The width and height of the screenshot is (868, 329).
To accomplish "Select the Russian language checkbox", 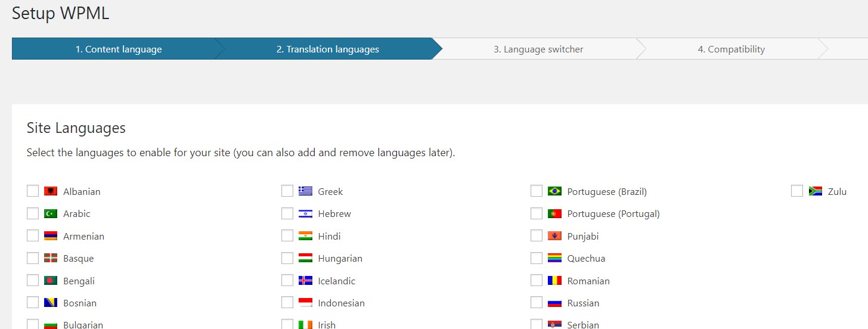I will pyautogui.click(x=537, y=303).
